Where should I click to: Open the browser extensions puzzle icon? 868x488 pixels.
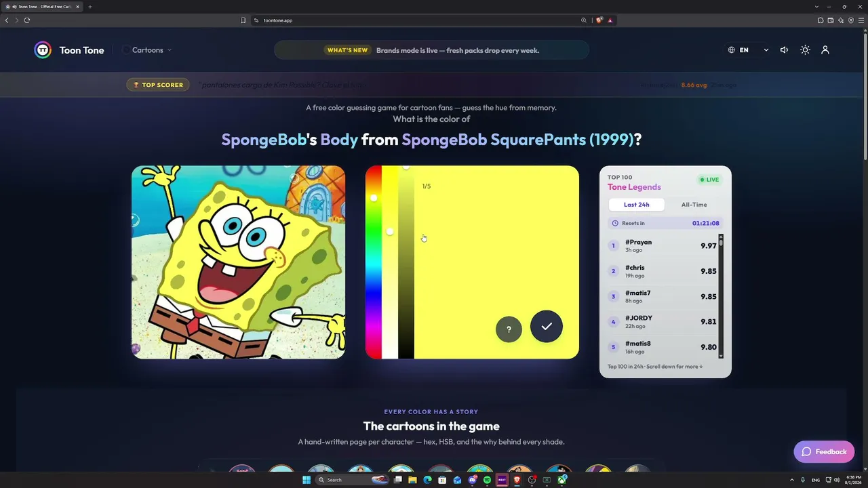point(821,20)
